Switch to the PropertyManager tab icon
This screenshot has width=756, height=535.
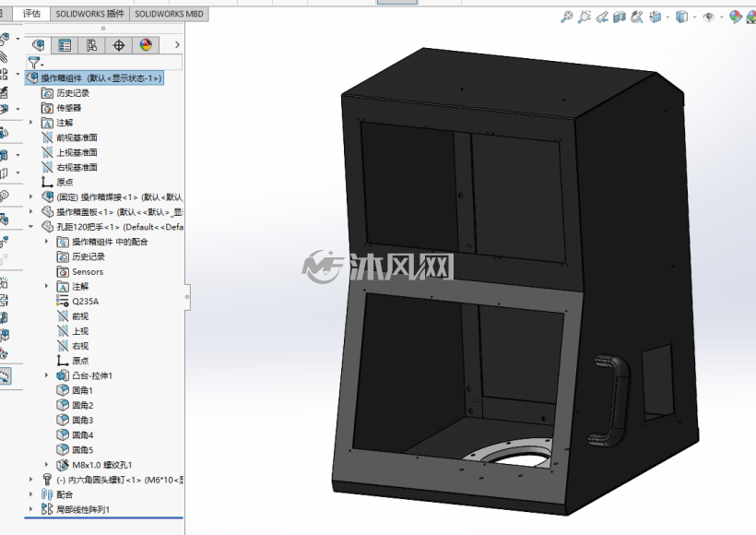(65, 45)
